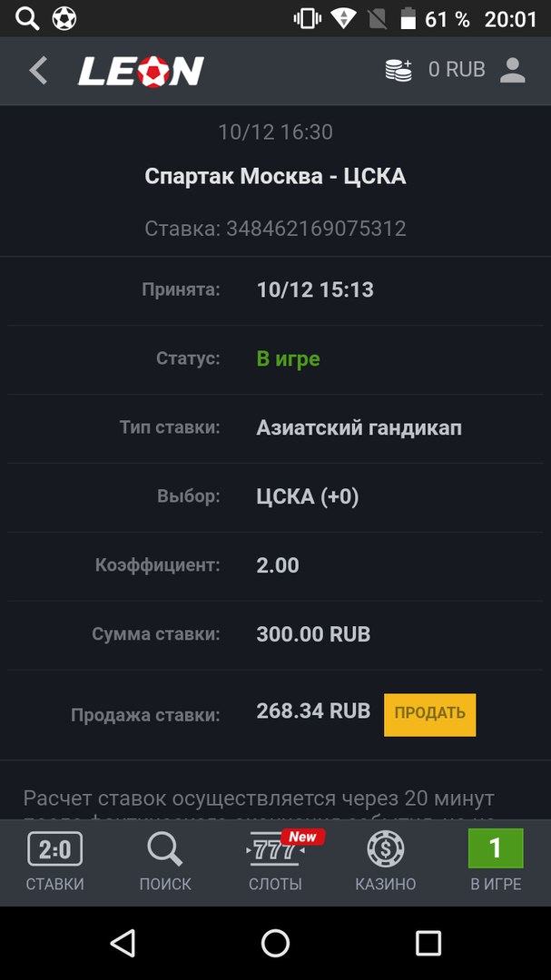This screenshot has width=551, height=980.
Task: Select the match title Спартак Москва - ЦСКА
Action: (x=275, y=176)
